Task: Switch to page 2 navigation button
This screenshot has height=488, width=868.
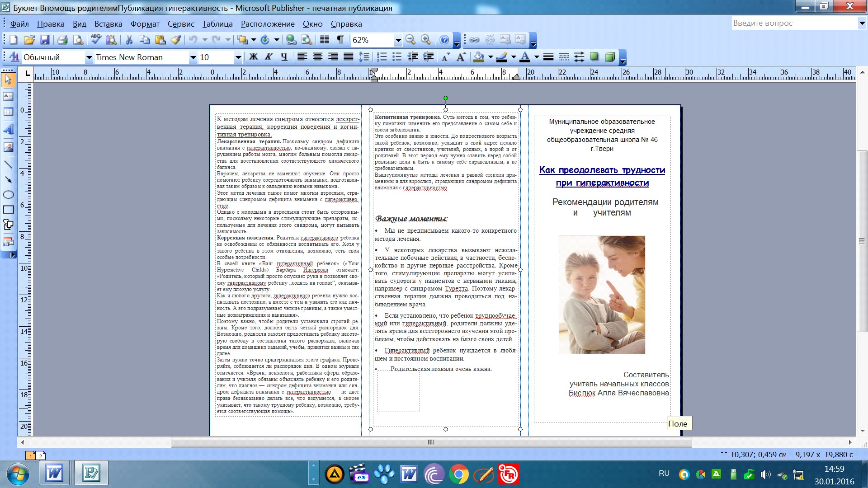Action: click(40, 456)
